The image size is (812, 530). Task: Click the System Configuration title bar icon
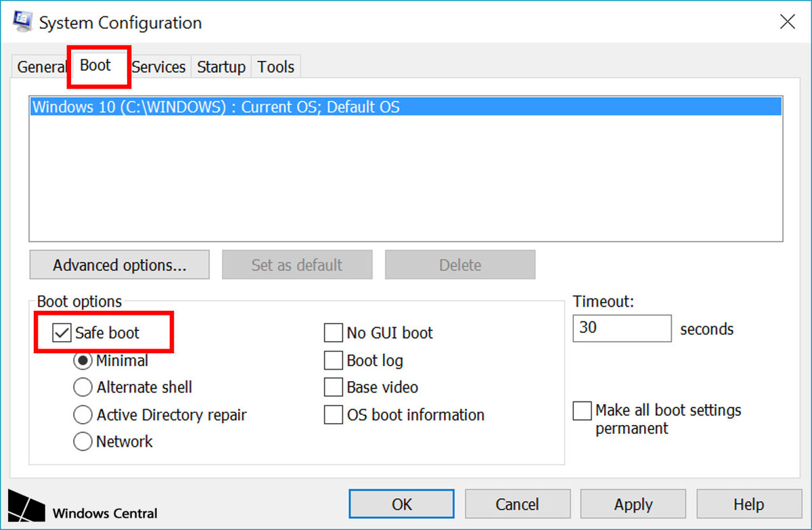pos(22,20)
